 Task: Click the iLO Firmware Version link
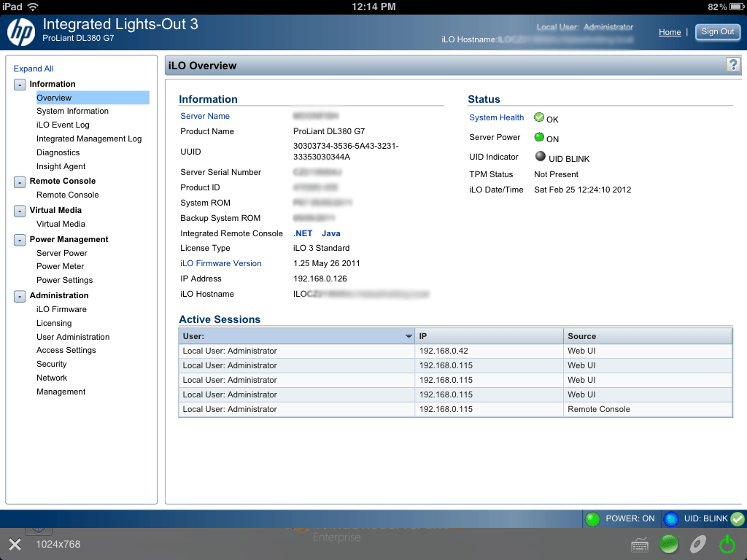(220, 263)
